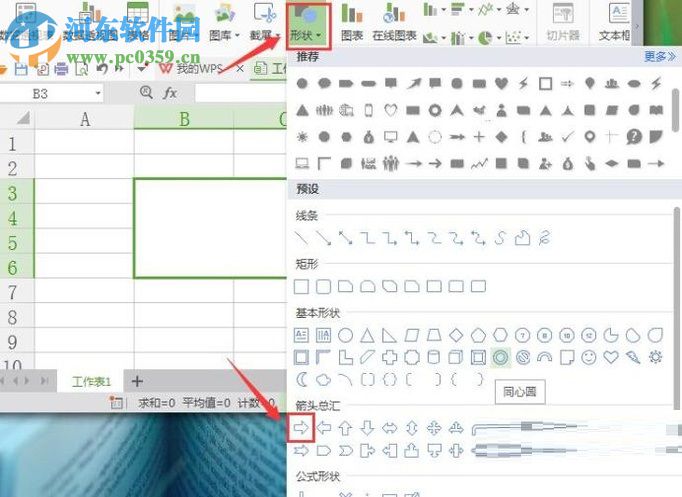Add a new sheet with plus button
The image size is (682, 497).
tap(137, 381)
